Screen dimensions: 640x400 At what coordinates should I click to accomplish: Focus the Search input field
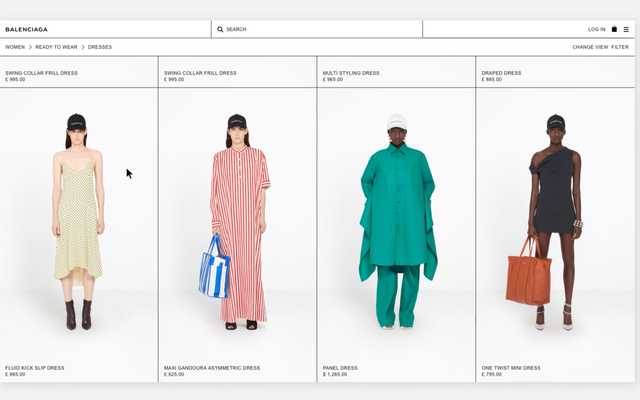(x=317, y=29)
